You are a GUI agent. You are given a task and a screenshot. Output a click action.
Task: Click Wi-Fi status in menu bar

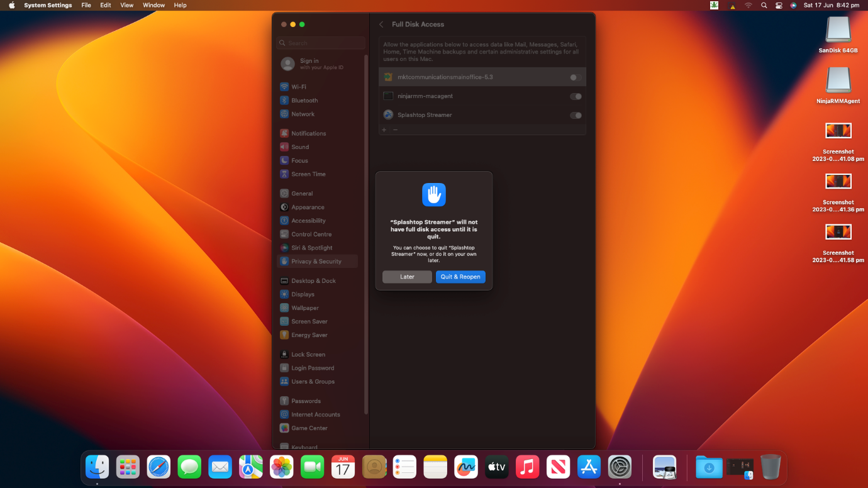(748, 5)
